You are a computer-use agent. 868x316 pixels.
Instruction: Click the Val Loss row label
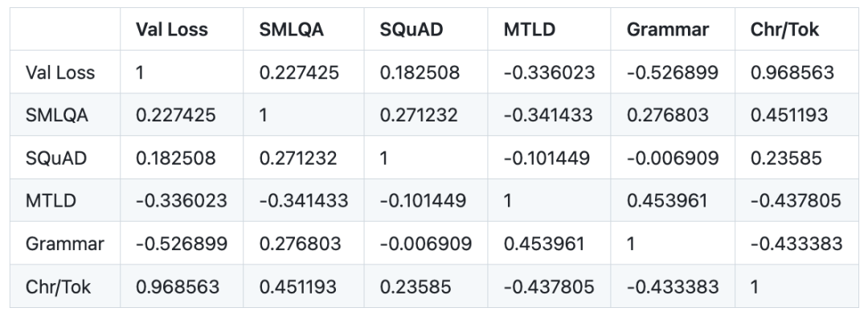point(60,72)
